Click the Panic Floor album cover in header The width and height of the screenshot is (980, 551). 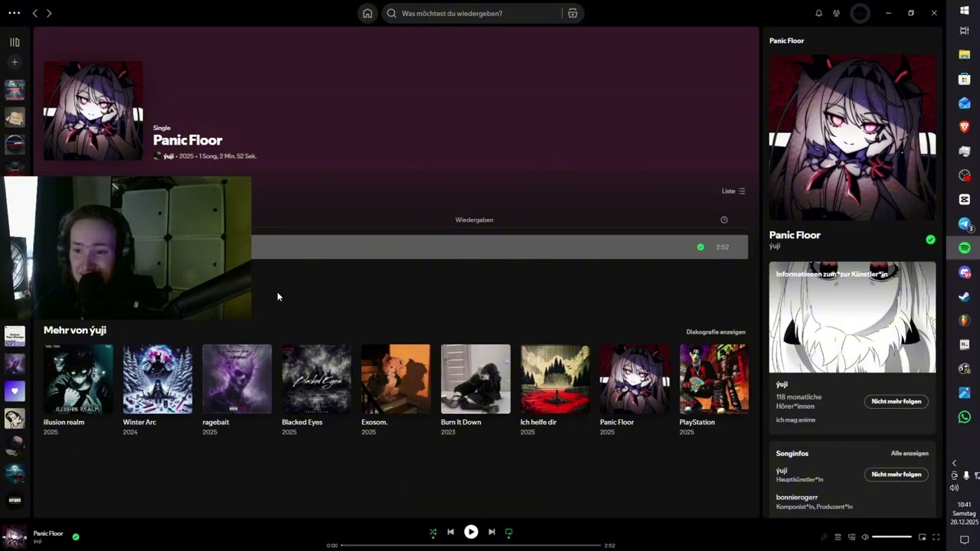[93, 111]
